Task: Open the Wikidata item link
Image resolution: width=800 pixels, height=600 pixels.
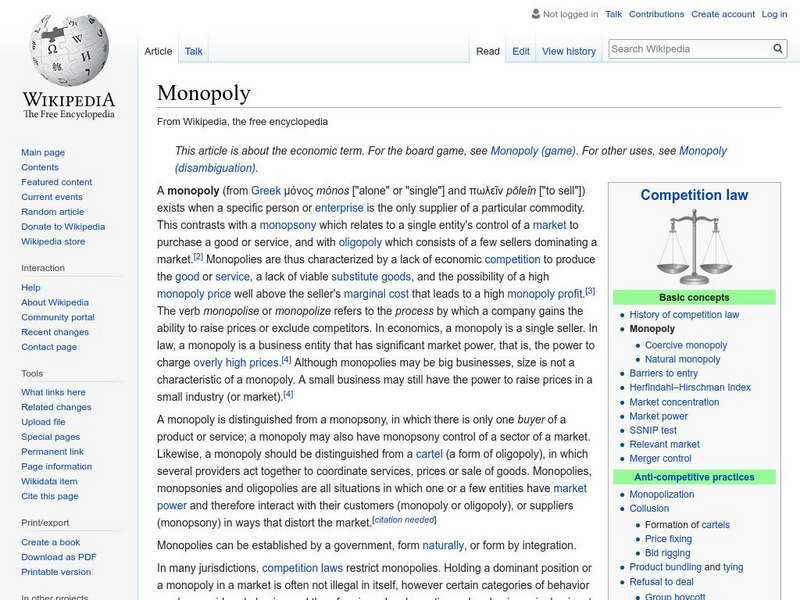Action: [x=49, y=481]
